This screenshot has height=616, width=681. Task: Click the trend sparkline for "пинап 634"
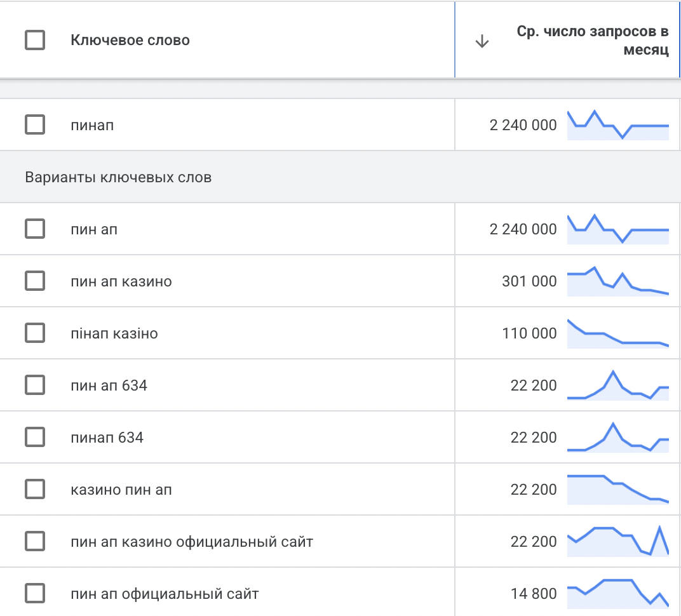click(x=617, y=438)
